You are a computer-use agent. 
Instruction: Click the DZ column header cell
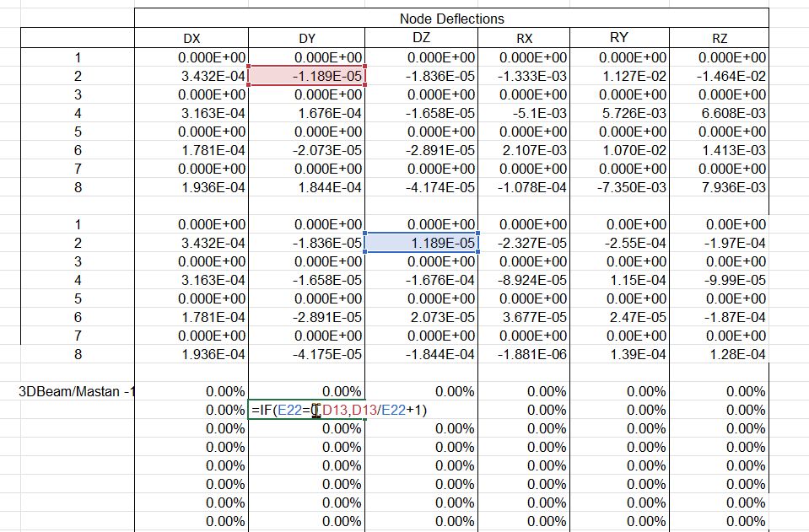421,38
